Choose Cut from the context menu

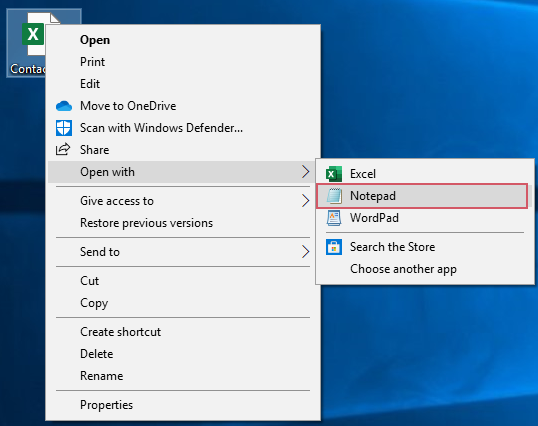click(x=183, y=281)
